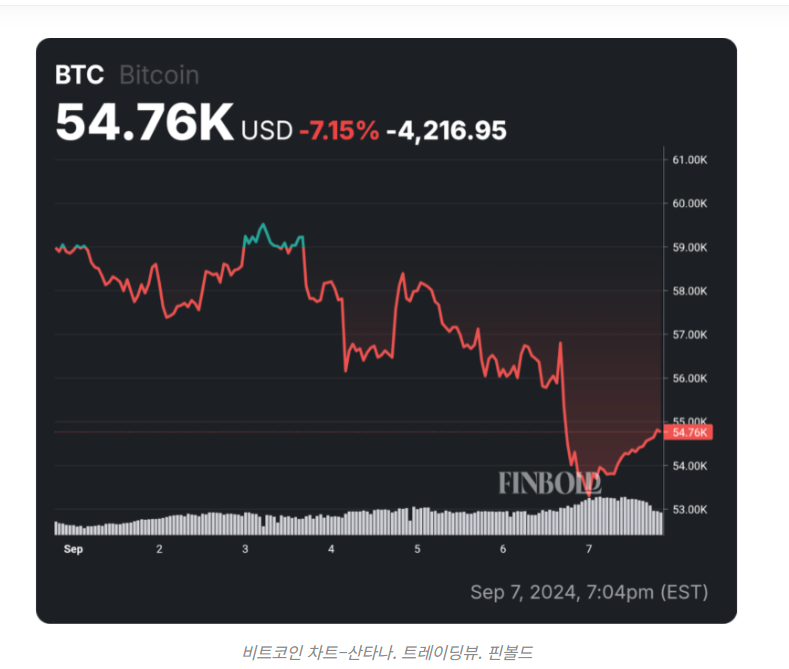This screenshot has width=789, height=669.
Task: Click the date label 4 on axis
Action: [x=331, y=549]
